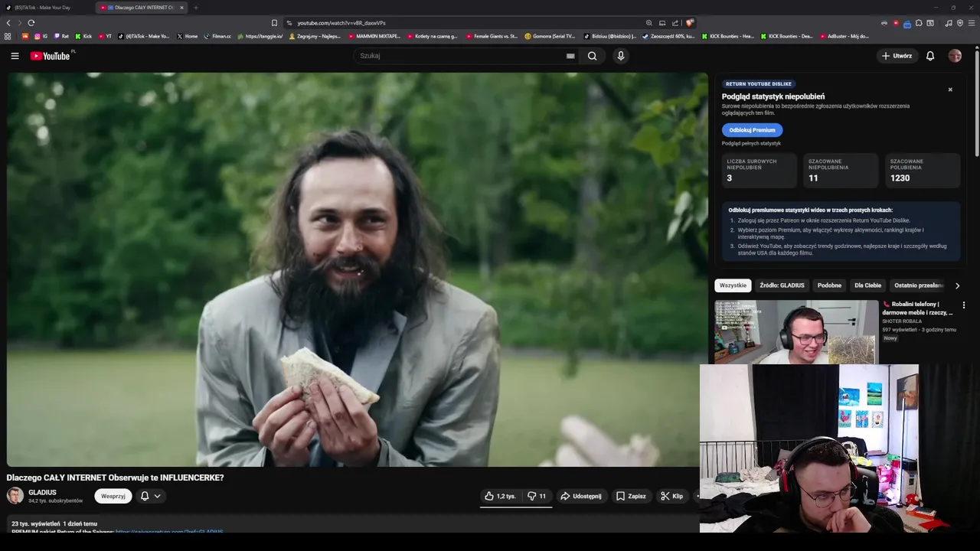Switch to TikTok - Make Your Day tab
This screenshot has width=980, height=551.
[43, 8]
